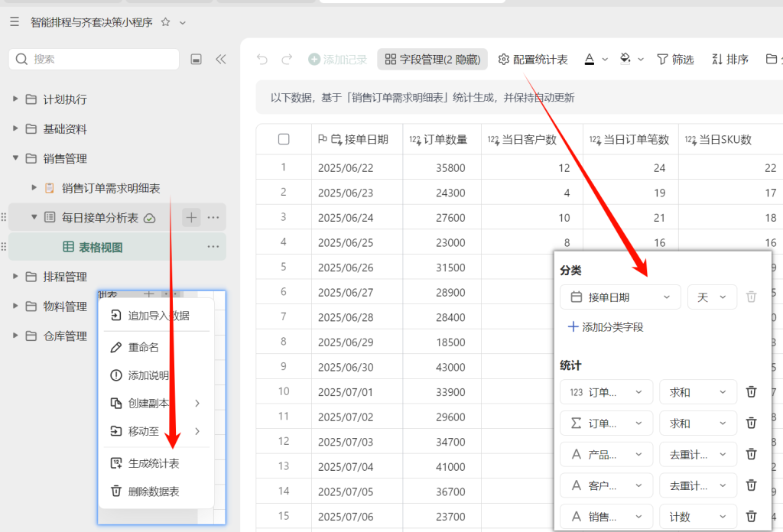
Task: Expand the 基础资料 folder
Action: (x=15, y=128)
